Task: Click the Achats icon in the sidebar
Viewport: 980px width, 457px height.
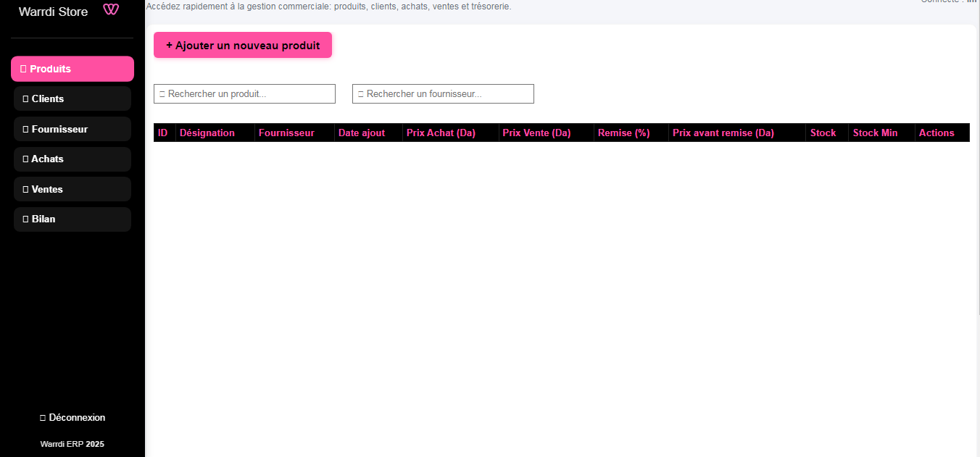Action: [25, 159]
